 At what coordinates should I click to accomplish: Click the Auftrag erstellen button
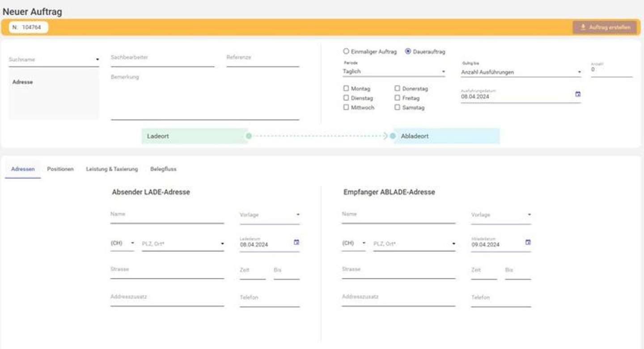point(605,27)
